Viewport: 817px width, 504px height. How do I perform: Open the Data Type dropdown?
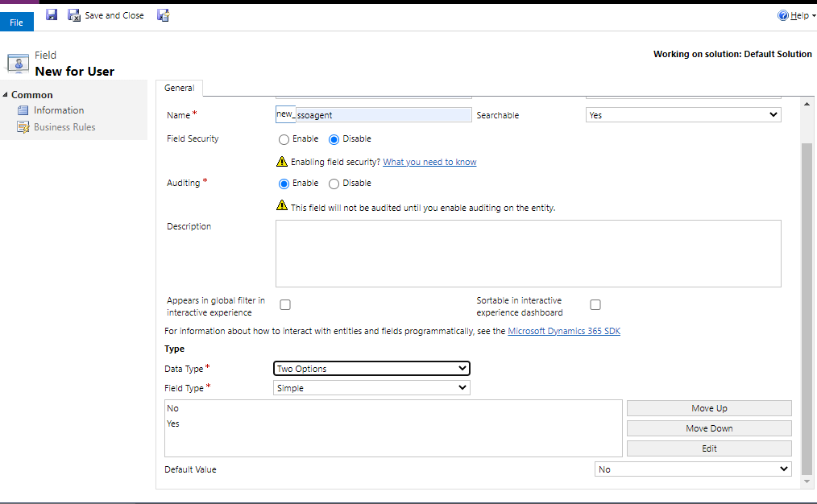(x=371, y=369)
